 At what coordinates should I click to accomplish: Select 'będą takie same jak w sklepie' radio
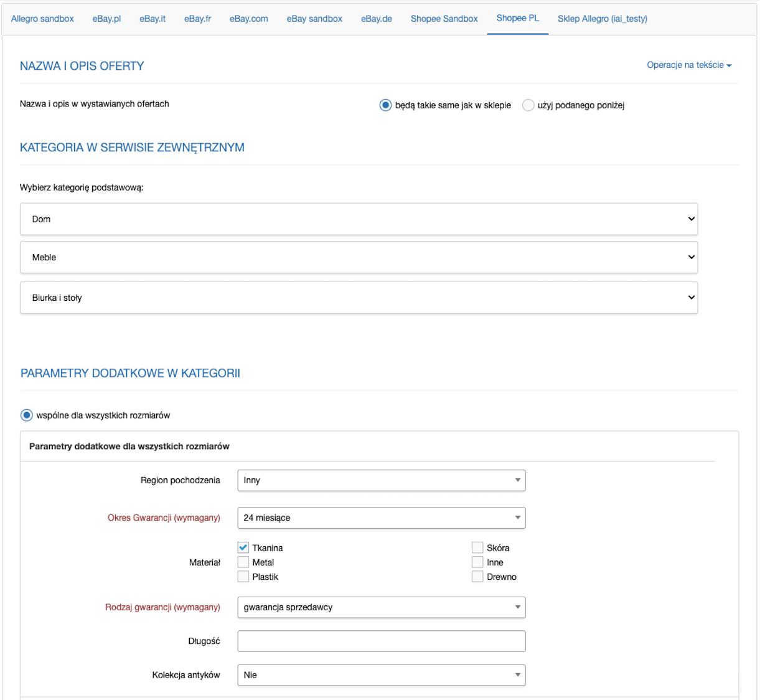coord(385,105)
